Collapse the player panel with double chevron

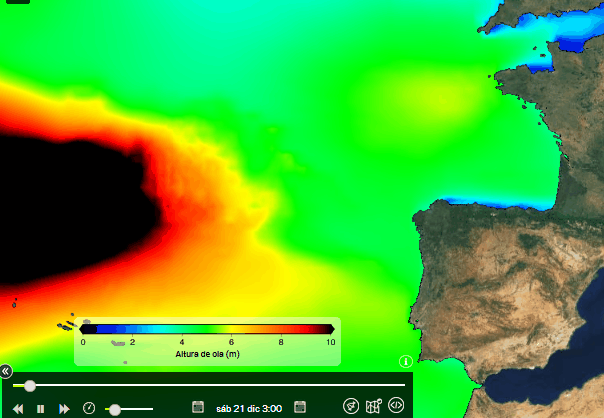pyautogui.click(x=6, y=371)
